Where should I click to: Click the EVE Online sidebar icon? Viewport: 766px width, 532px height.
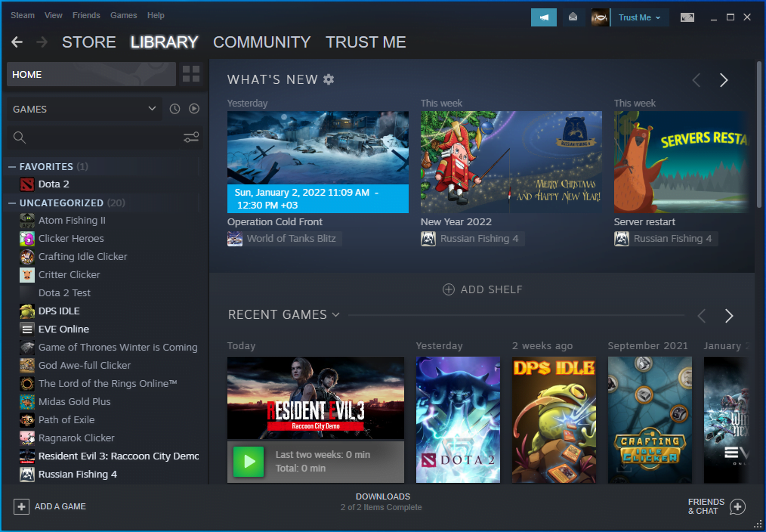(x=27, y=329)
